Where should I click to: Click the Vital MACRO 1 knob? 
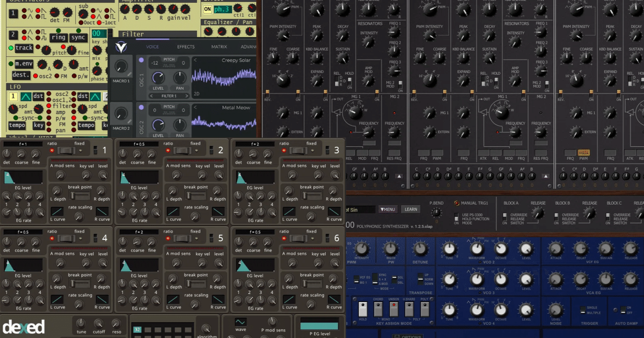click(122, 66)
